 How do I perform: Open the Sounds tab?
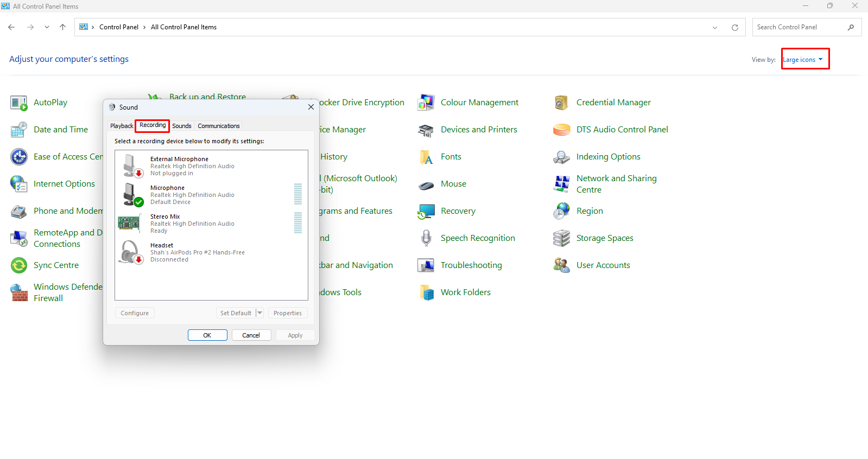[182, 126]
